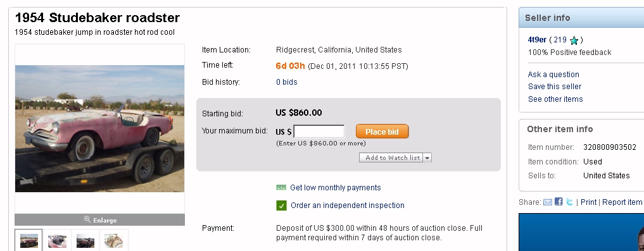Viewport: 644px width, 251px height.
Task: Select the first car thumbnail
Action: (x=28, y=240)
